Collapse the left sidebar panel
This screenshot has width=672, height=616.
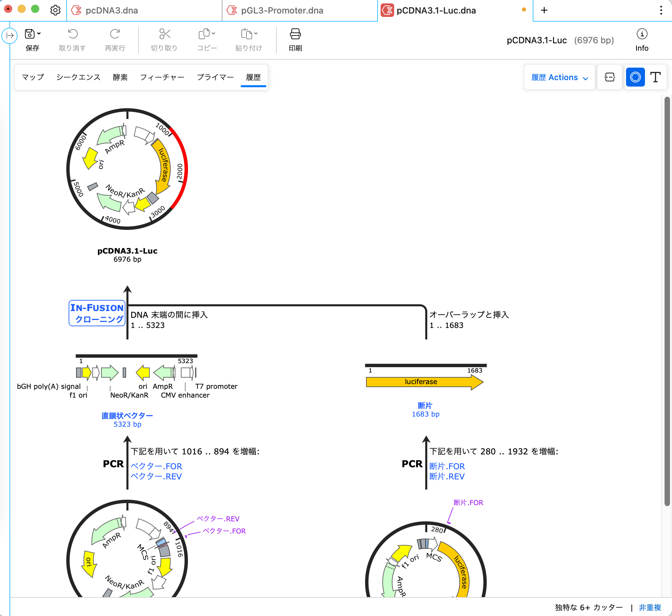click(x=10, y=35)
